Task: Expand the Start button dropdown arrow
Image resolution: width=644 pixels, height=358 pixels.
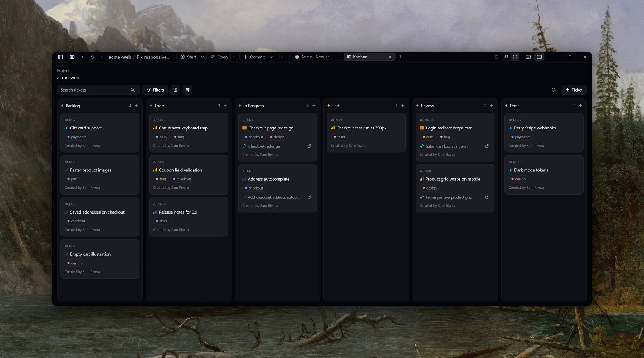Action: [203, 57]
